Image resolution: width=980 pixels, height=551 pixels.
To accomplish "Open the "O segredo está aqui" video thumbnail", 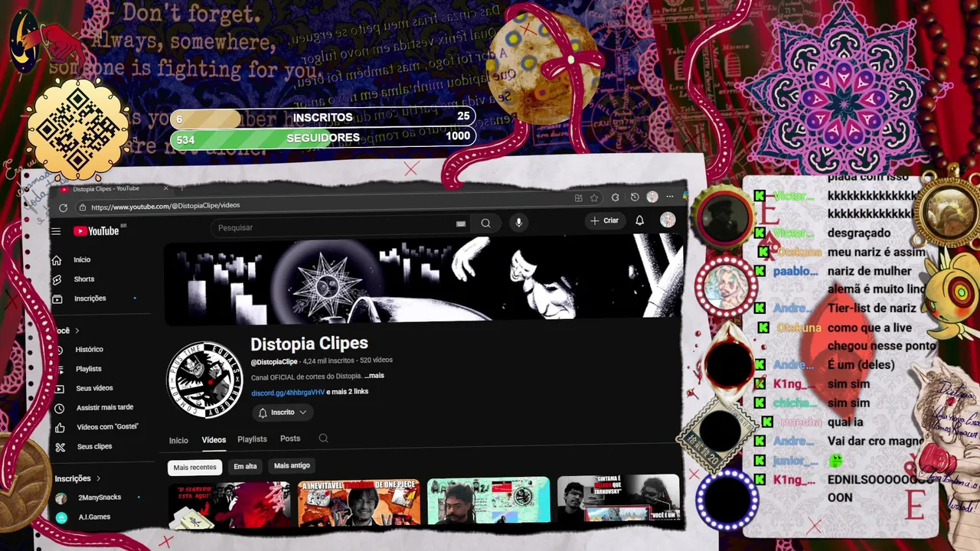I will pyautogui.click(x=229, y=505).
